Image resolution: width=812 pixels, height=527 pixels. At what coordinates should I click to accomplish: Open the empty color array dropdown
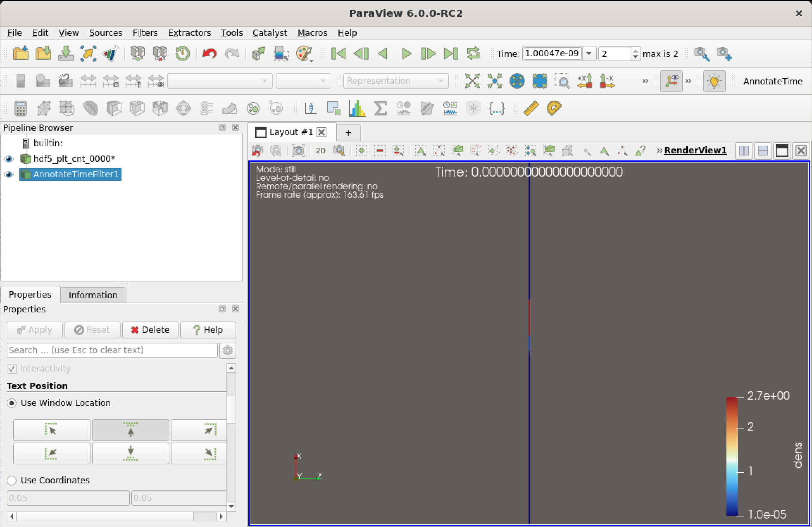[220, 81]
